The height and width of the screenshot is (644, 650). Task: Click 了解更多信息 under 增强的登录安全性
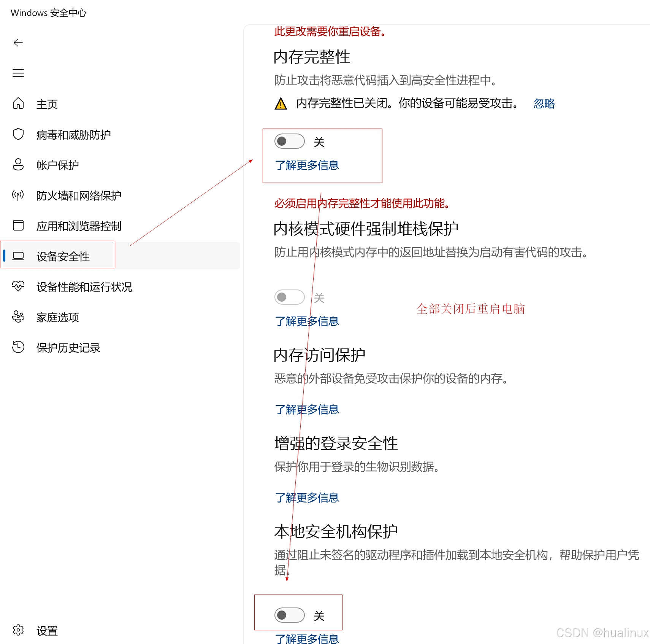(x=307, y=498)
